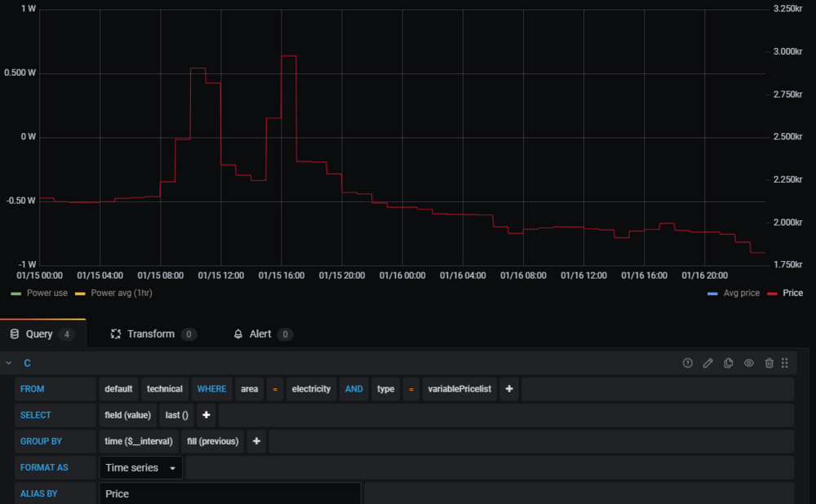Click the 'technical' measurement segment

coord(165,389)
